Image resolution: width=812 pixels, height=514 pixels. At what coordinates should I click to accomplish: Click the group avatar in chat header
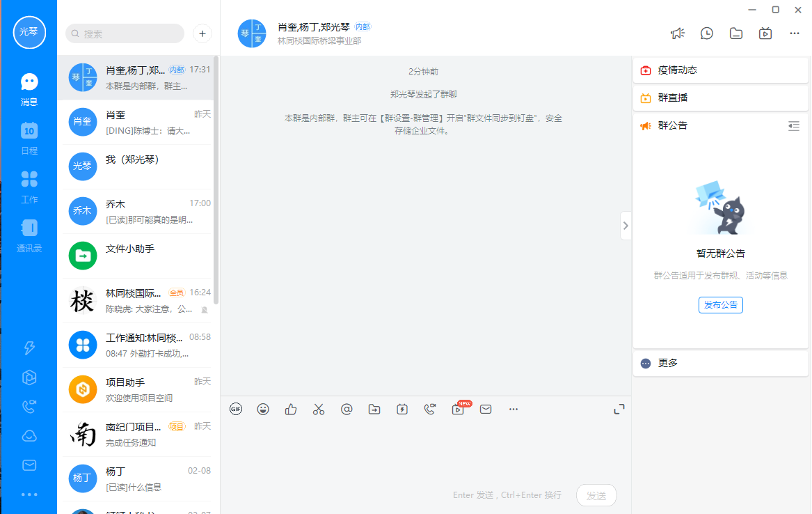252,33
